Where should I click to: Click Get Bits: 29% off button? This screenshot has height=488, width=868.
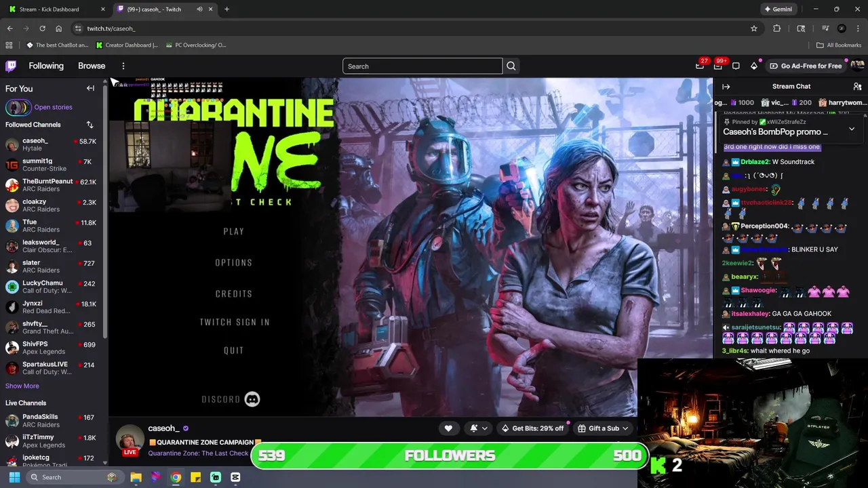coord(532,428)
